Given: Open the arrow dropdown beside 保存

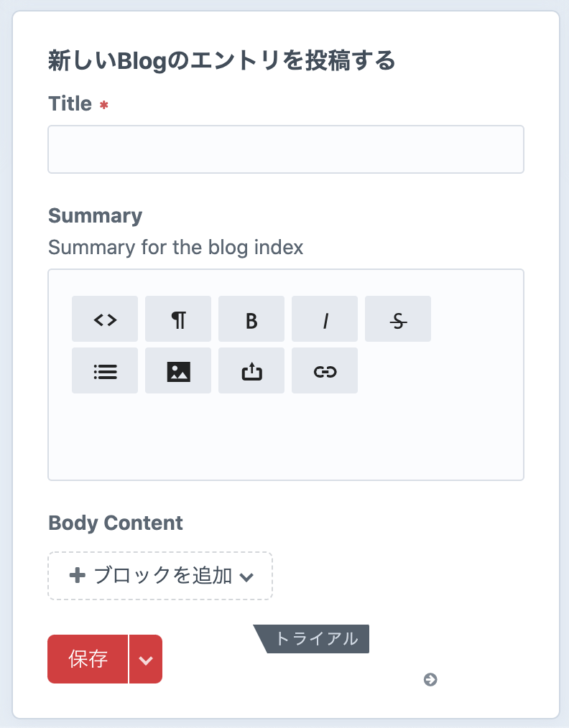Looking at the screenshot, I should click(146, 659).
